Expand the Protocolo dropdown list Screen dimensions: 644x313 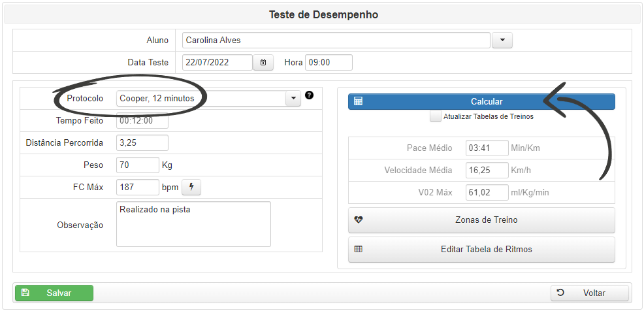[x=293, y=99]
